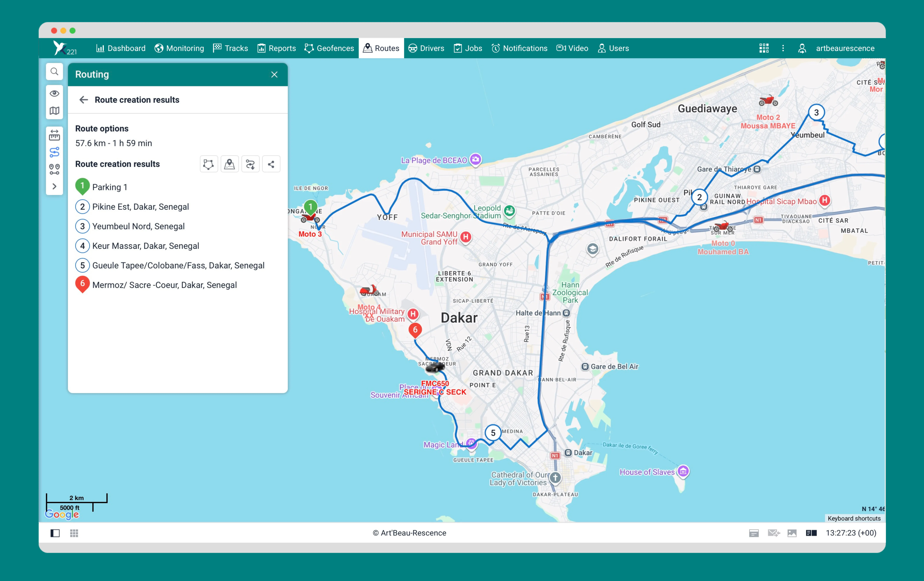
Task: Select Gueule Tapee/Colobane/Fass waypoint
Action: tap(170, 265)
